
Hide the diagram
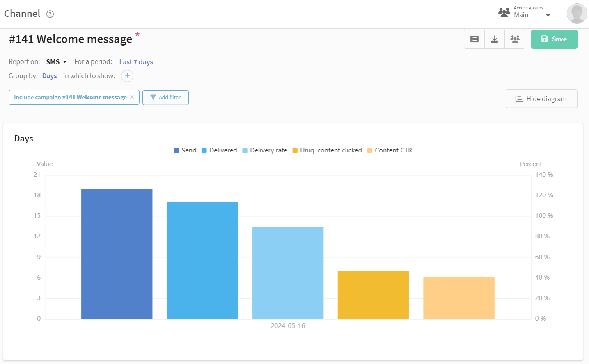tap(541, 99)
